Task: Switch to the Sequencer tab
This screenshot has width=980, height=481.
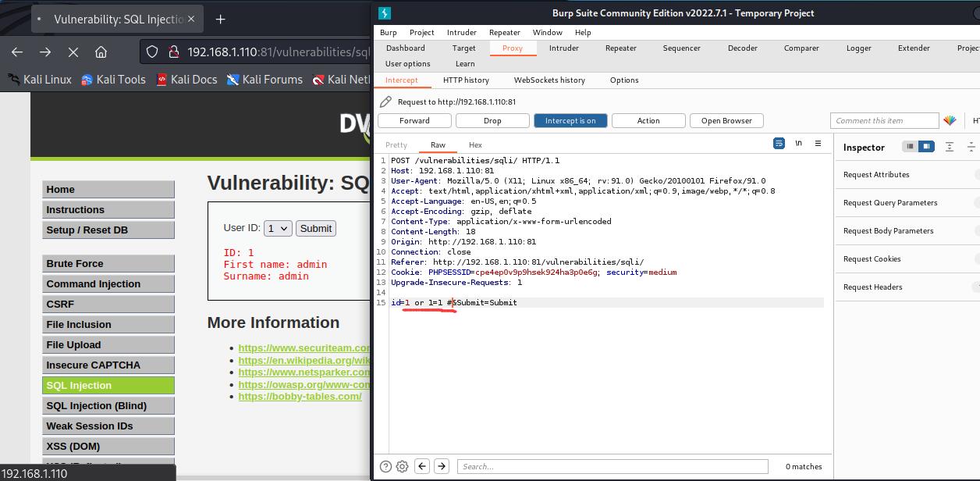Action: (x=682, y=48)
